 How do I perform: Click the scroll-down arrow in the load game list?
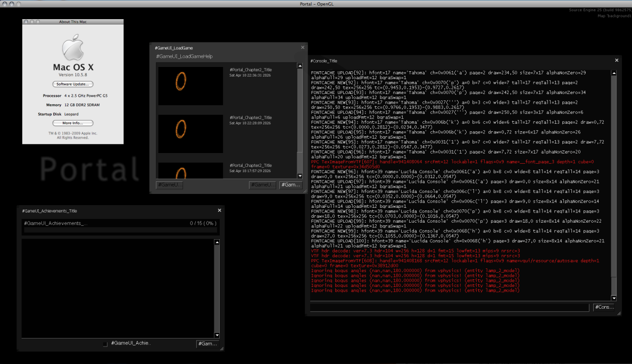coord(300,176)
